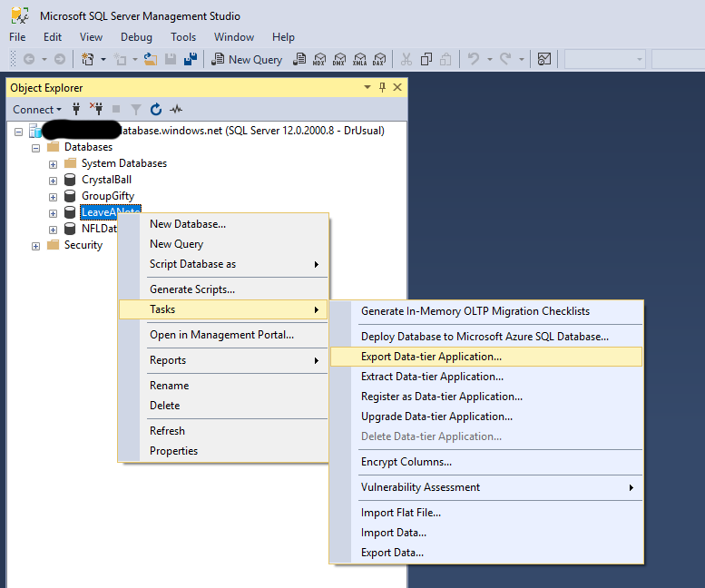
Task: Click the Activity Monitor toolbar icon
Action: [x=544, y=59]
